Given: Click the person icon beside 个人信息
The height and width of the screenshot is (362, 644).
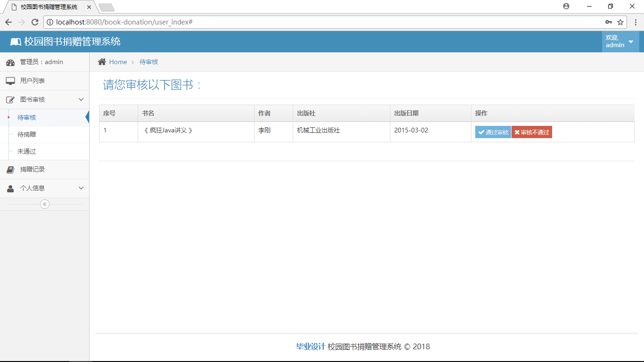Looking at the screenshot, I should 10,189.
